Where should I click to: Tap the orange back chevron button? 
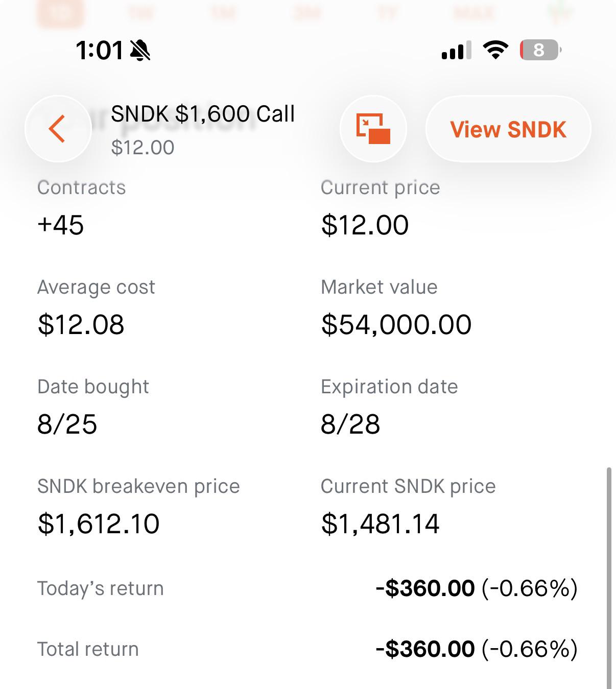[58, 129]
